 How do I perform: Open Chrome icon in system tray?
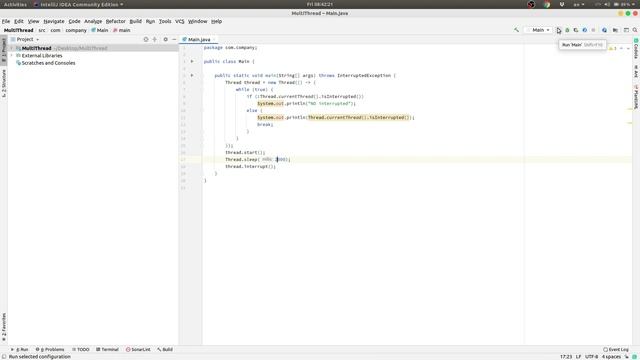[x=547, y=4]
